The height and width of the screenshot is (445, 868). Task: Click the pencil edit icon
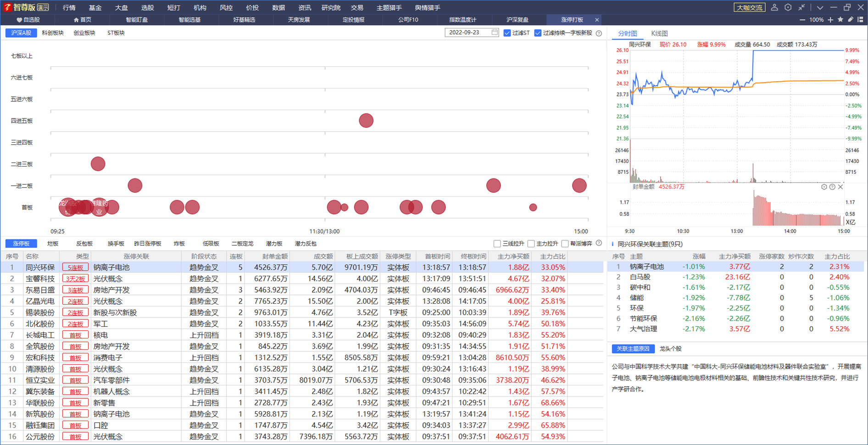[851, 20]
